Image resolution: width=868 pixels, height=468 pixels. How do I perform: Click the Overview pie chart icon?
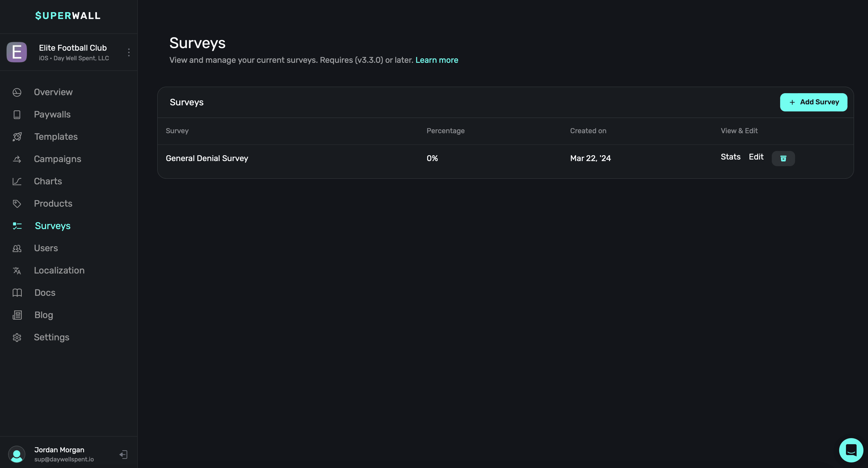click(x=17, y=92)
